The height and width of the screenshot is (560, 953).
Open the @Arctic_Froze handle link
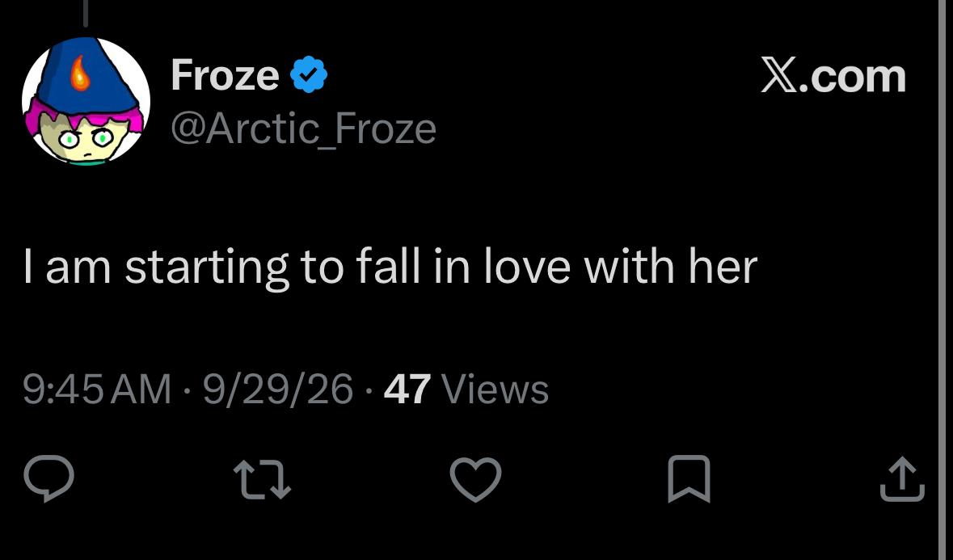click(x=303, y=128)
